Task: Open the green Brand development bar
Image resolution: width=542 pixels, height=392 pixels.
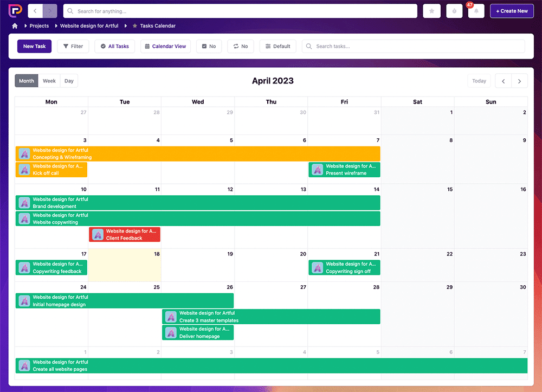Action: coord(198,203)
